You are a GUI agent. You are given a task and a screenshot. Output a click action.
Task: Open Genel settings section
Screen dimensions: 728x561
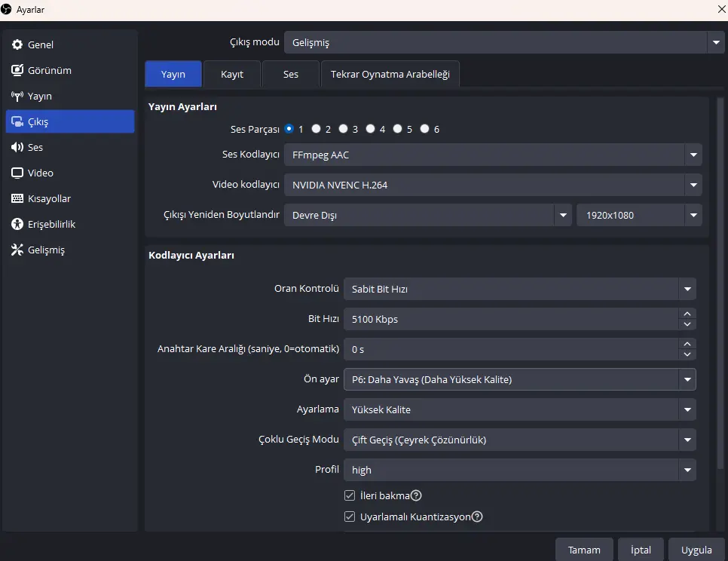(70, 44)
